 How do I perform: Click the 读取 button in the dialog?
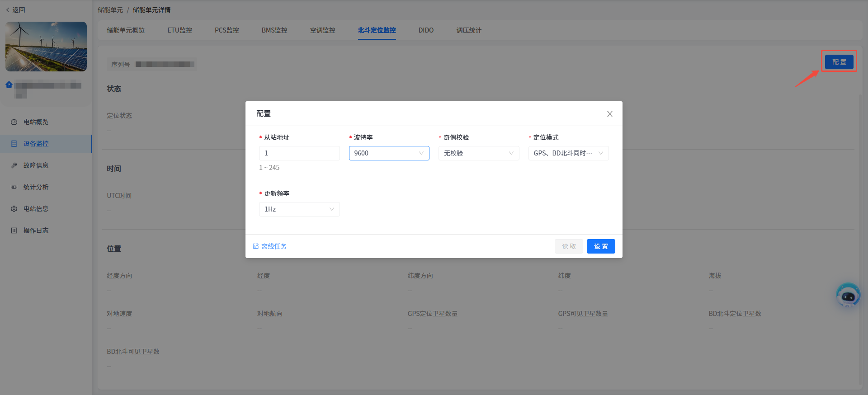pos(569,246)
